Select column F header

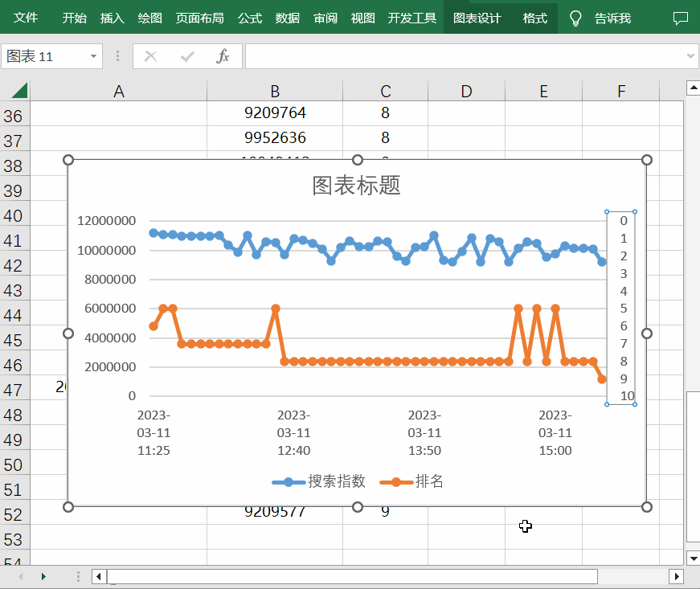pos(621,91)
